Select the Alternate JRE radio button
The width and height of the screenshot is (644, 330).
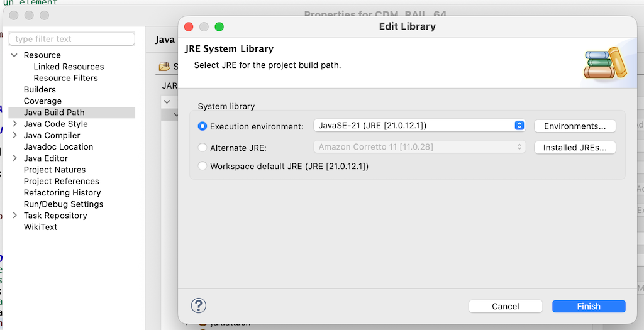pyautogui.click(x=202, y=147)
